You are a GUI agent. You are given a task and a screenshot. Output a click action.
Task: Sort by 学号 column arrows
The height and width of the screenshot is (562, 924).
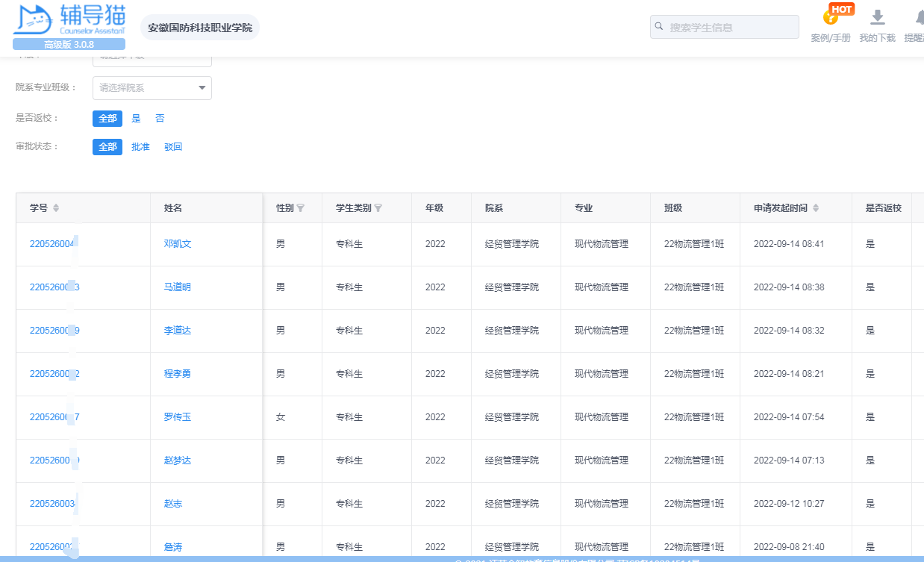pyautogui.click(x=56, y=208)
